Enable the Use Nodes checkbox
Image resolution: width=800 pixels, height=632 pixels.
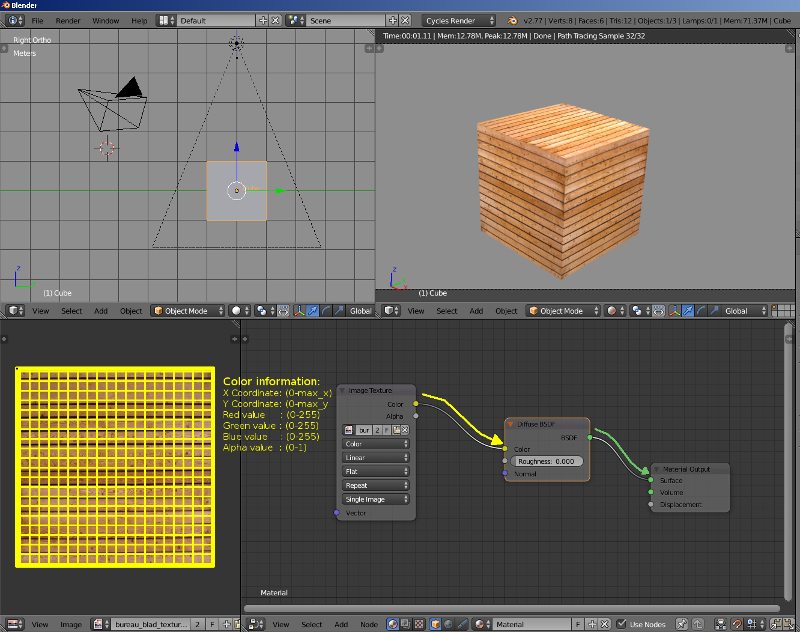622,624
